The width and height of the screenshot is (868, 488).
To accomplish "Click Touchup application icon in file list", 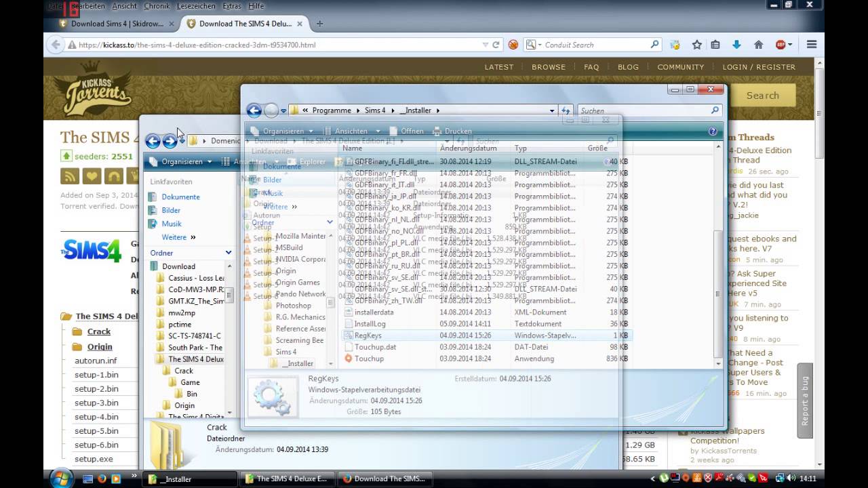I will [349, 359].
